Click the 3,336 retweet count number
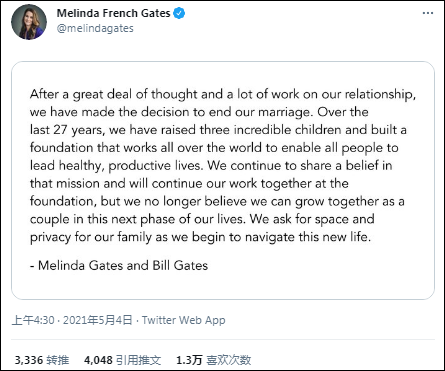Viewport: 445px width, 371px height. [x=29, y=360]
